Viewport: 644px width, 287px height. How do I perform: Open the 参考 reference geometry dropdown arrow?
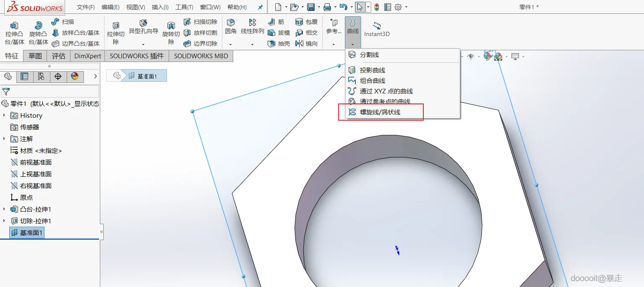[334, 44]
